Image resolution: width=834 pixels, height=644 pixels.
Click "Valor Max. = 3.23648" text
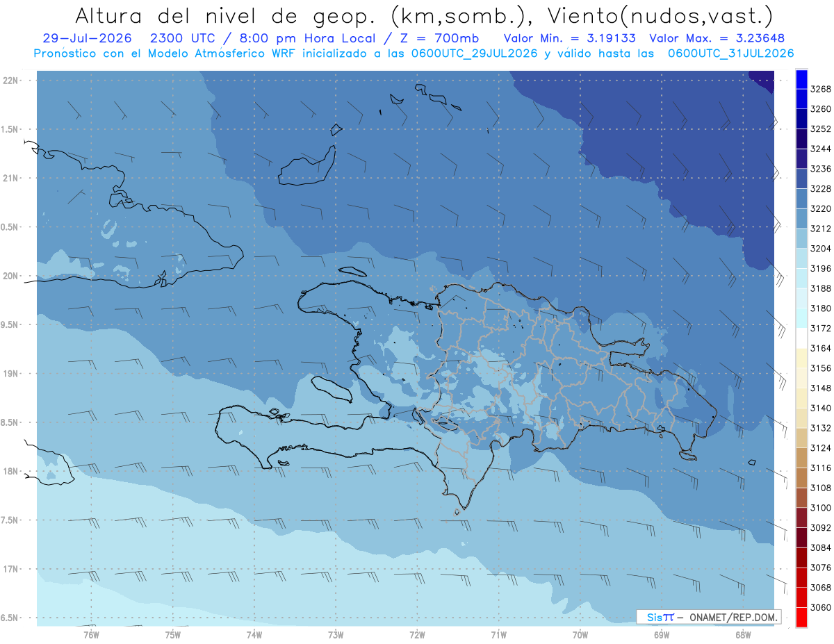tap(719, 38)
